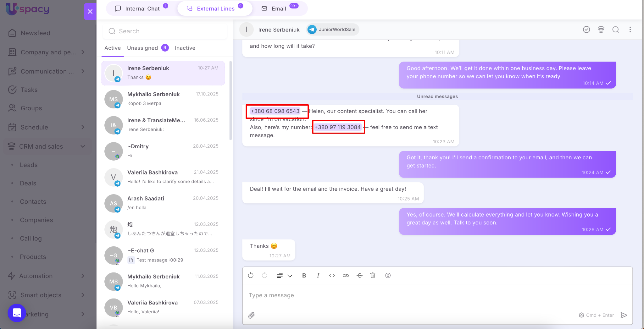Click the attach file paperclip icon
The width and height of the screenshot is (644, 329).
[x=251, y=315]
